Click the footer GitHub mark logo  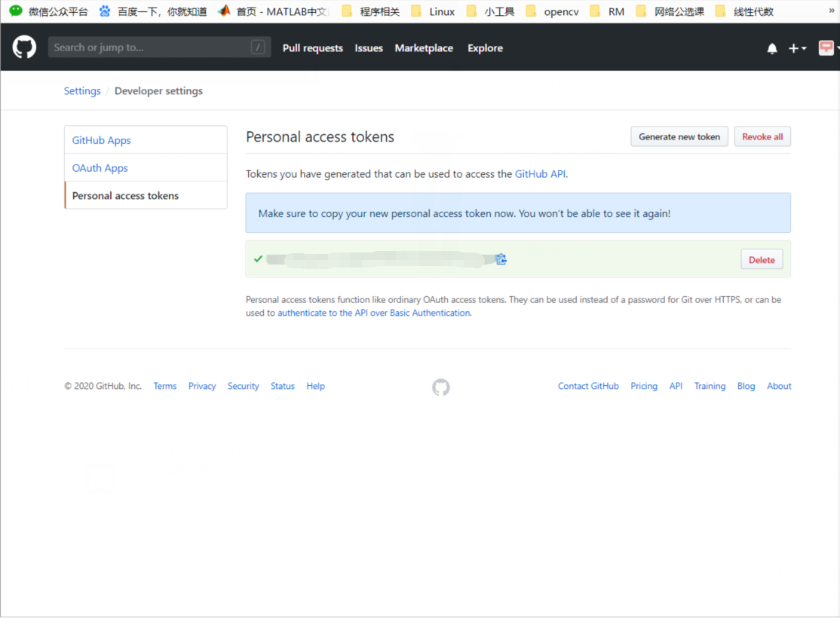[x=441, y=387]
